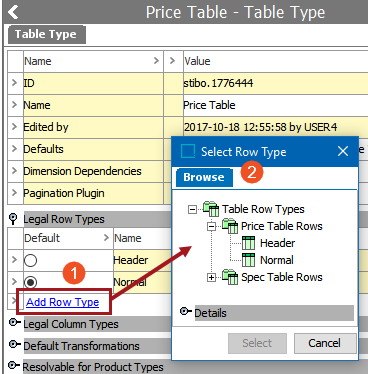The image size is (368, 374).
Task: Expand the Defaults row arrow
Action: point(15,149)
